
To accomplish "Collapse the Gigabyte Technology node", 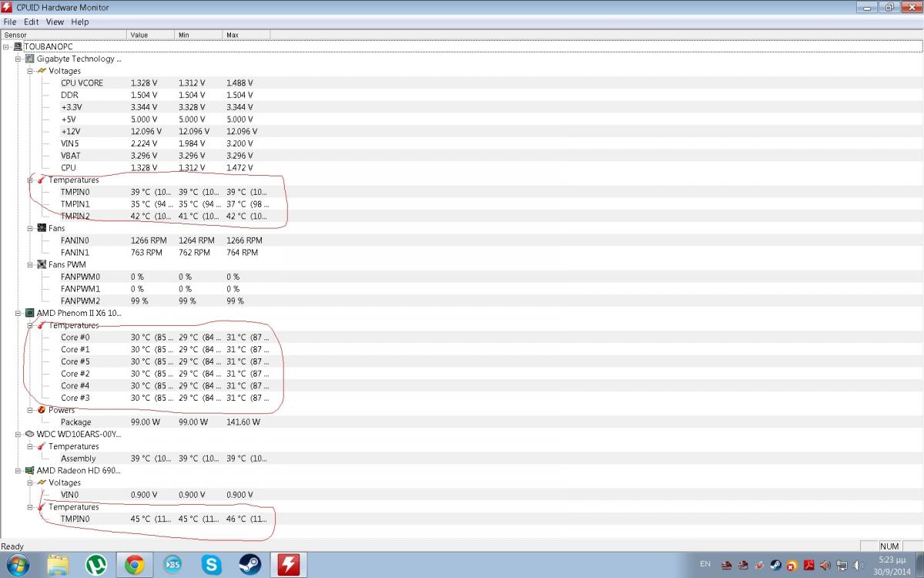I will click(x=18, y=59).
